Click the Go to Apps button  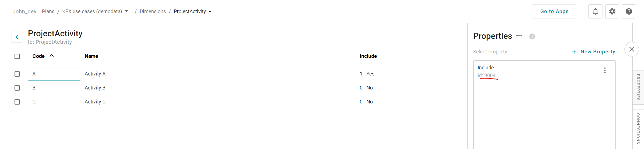pyautogui.click(x=554, y=11)
